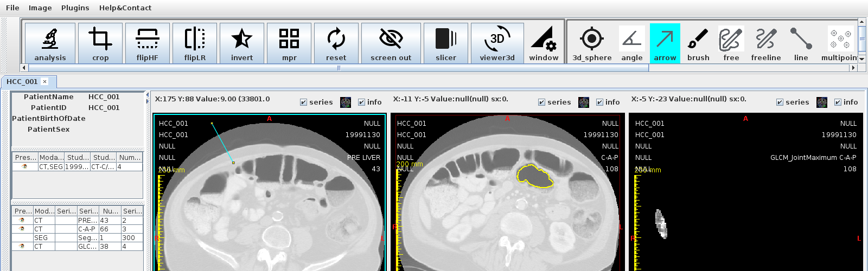Toggle screen out option
The height and width of the screenshot is (271, 868).
[x=391, y=43]
